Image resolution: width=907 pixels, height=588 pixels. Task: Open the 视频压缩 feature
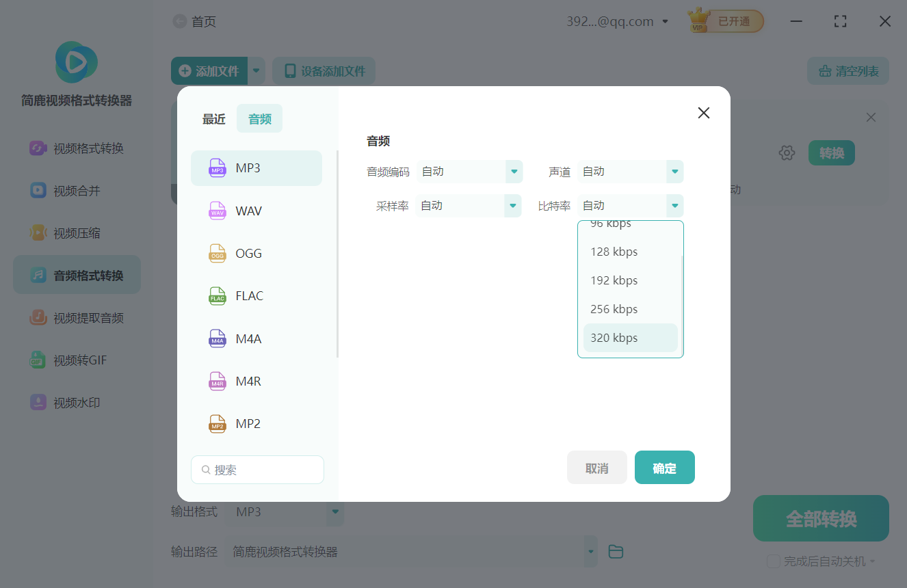tap(76, 232)
